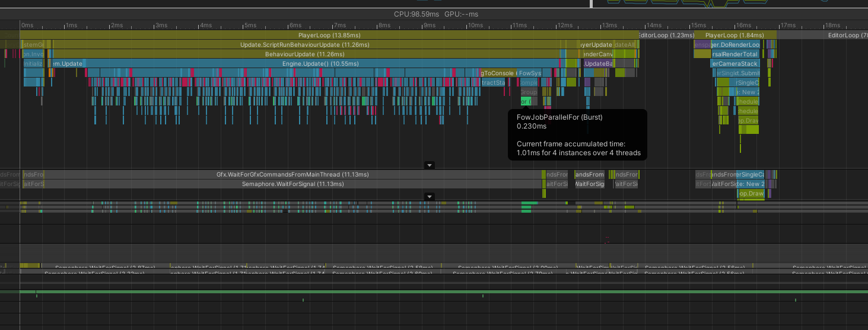Collapse render thread section with lower arrow

click(x=430, y=197)
